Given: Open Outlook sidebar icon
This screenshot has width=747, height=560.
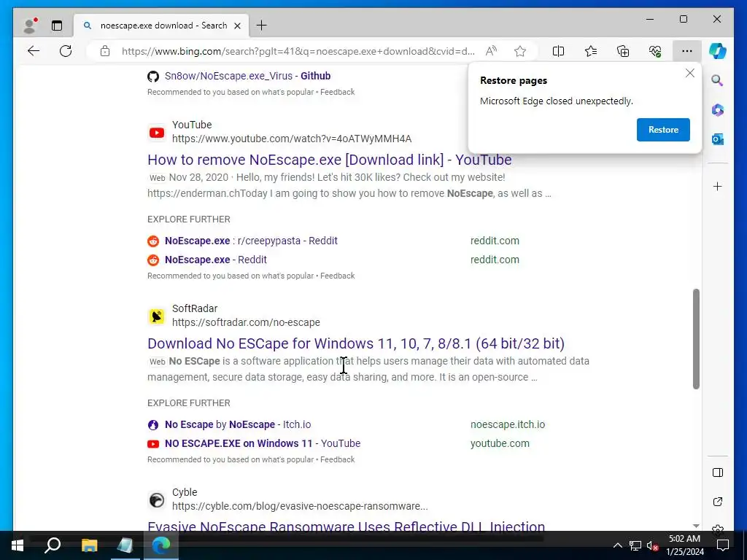Looking at the screenshot, I should tap(718, 139).
